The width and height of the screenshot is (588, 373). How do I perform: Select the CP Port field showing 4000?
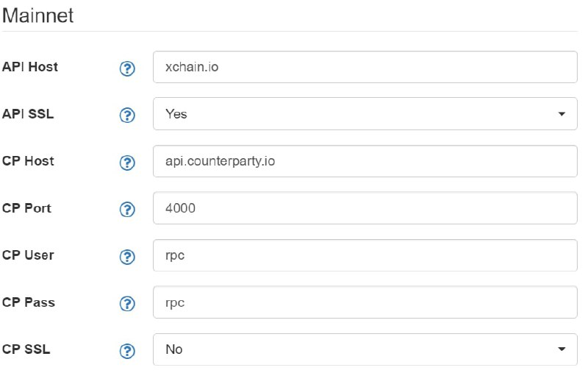[x=365, y=208]
